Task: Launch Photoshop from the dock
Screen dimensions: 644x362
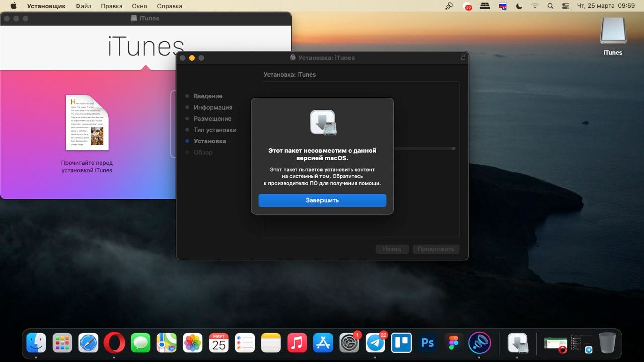Action: tap(427, 343)
